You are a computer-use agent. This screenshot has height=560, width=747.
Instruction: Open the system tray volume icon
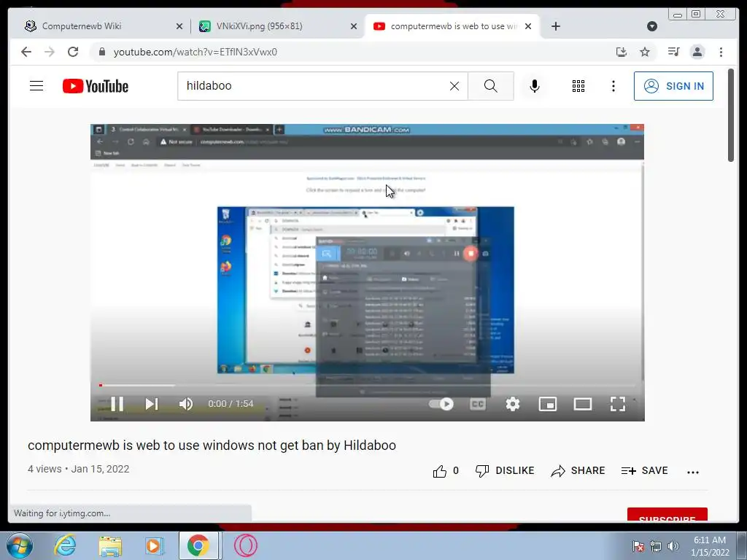[x=673, y=546]
